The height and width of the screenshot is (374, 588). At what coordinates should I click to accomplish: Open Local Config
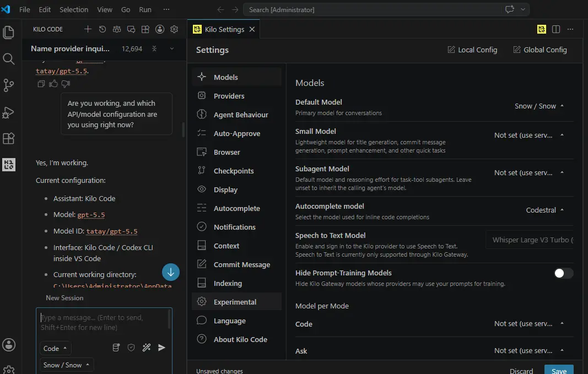(472, 50)
